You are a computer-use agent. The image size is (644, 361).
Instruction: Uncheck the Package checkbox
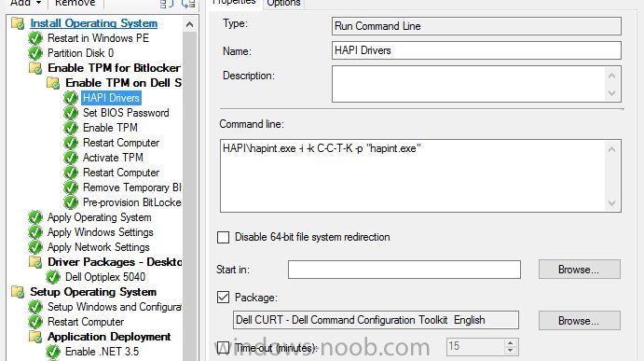(223, 298)
